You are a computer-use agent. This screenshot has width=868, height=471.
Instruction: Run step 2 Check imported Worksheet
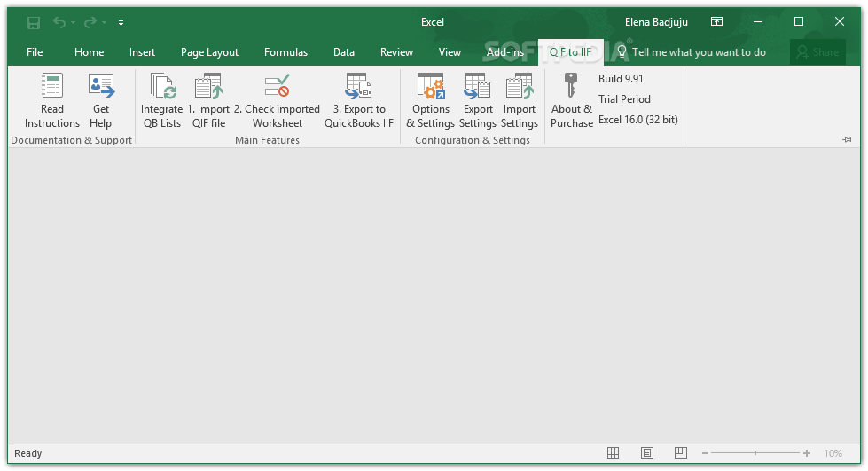coord(277,101)
